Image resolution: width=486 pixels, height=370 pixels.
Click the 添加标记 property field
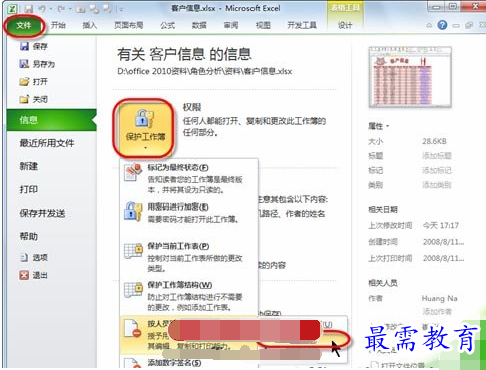coord(437,170)
